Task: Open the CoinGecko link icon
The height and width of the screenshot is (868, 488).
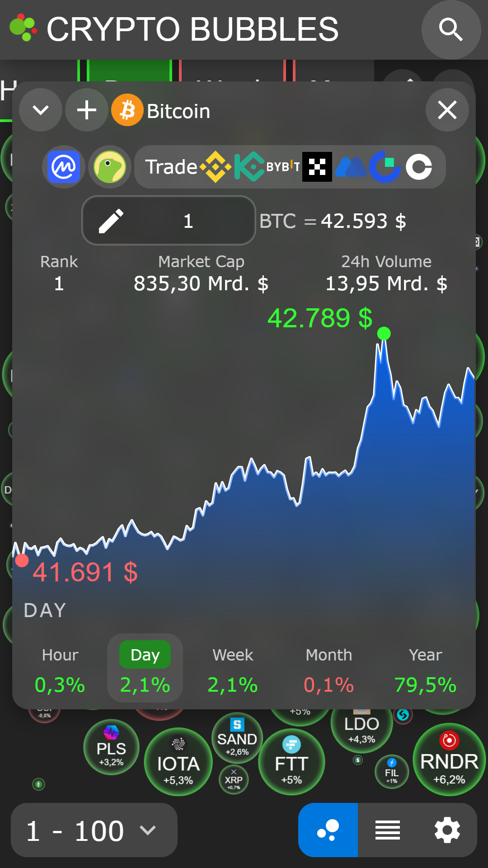Action: point(110,167)
